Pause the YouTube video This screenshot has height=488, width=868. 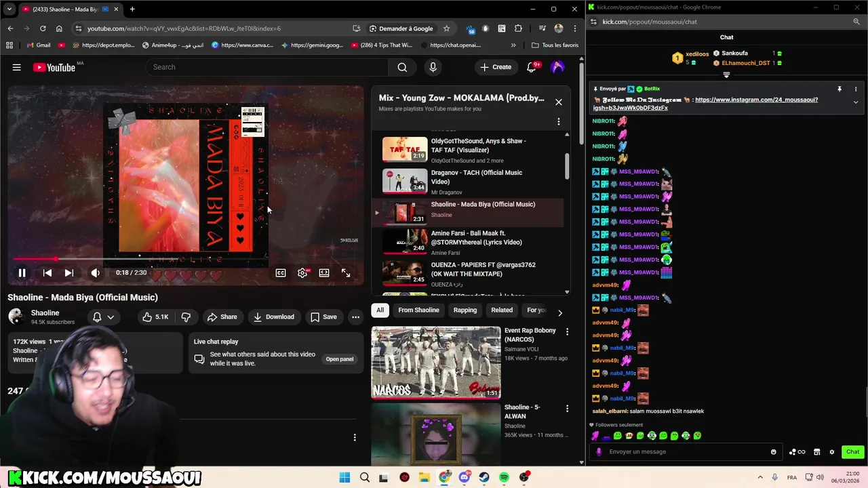[22, 272]
